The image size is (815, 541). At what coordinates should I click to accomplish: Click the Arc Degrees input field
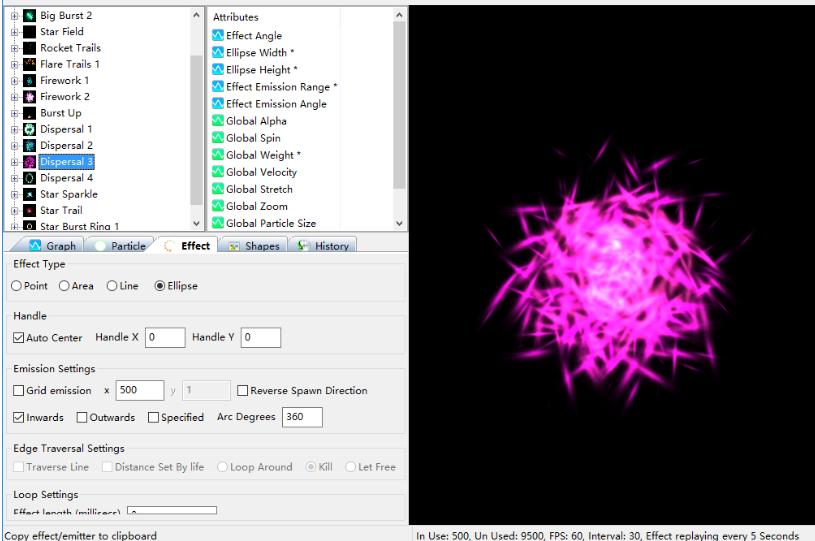[x=303, y=417]
